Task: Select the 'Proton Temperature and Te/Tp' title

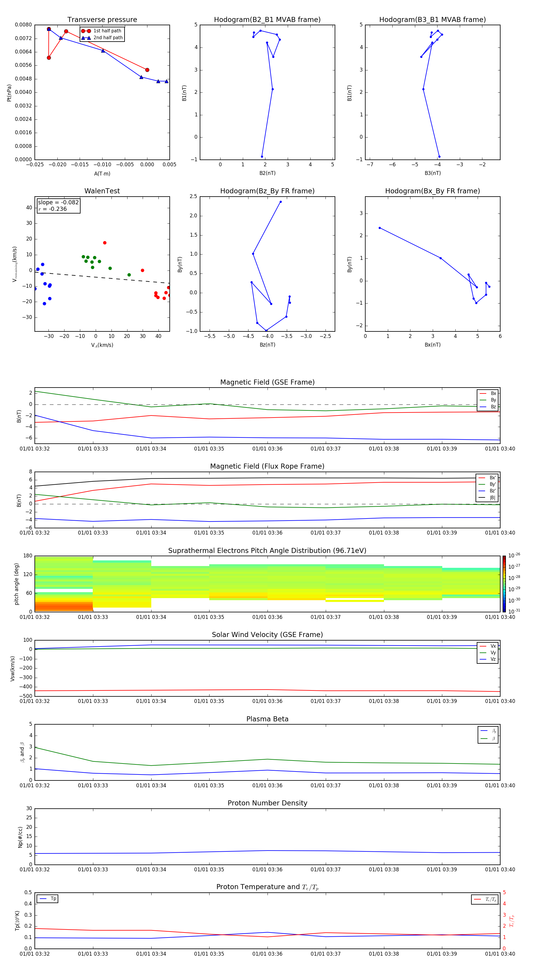Action: click(267, 887)
